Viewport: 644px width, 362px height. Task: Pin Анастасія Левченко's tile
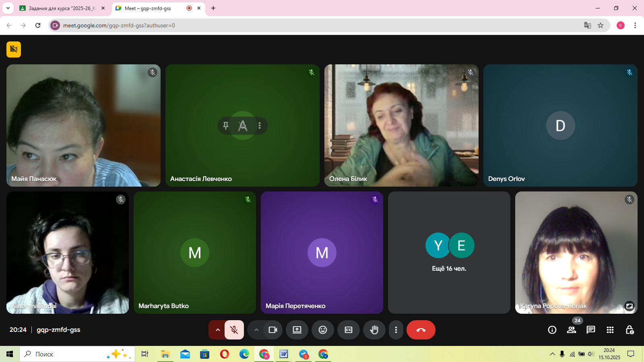point(226,125)
